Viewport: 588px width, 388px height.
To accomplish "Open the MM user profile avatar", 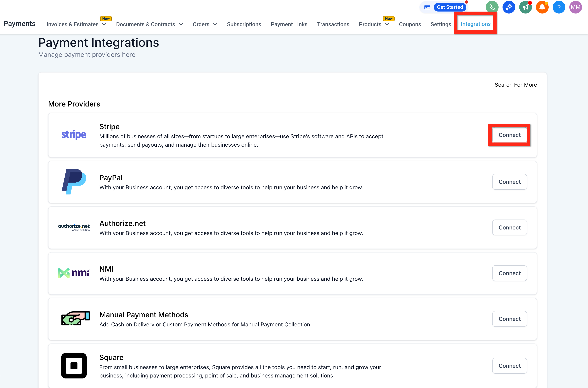I will click(575, 7).
